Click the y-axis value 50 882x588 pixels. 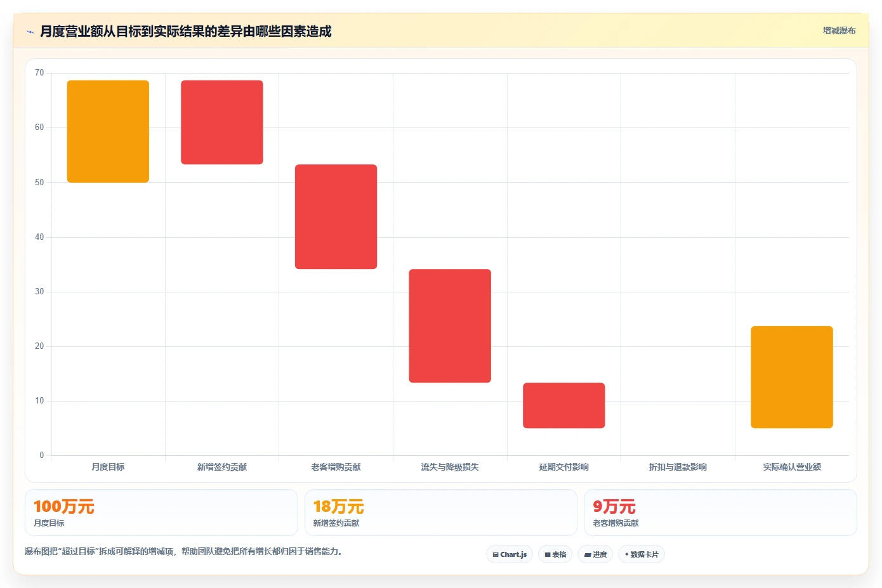click(39, 183)
